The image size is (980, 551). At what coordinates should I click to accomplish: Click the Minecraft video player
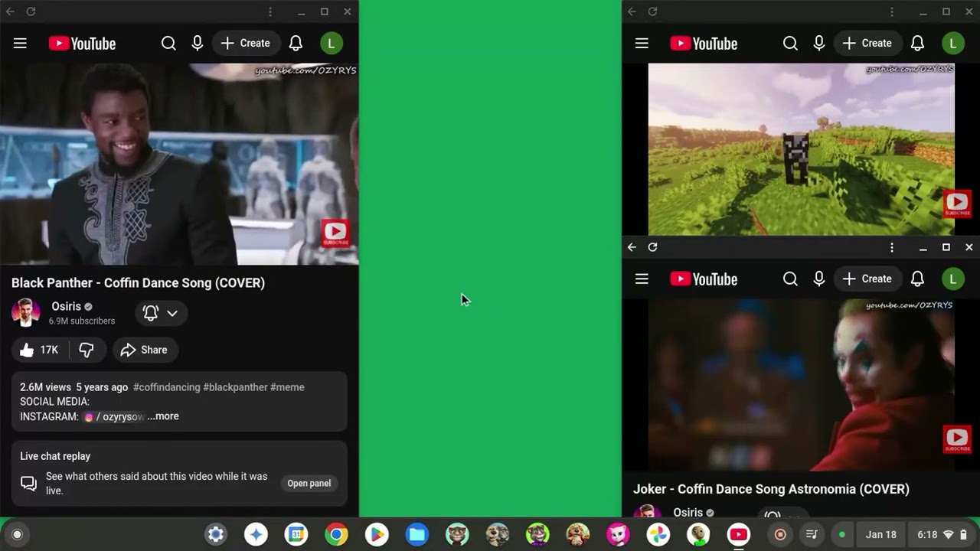pos(802,149)
